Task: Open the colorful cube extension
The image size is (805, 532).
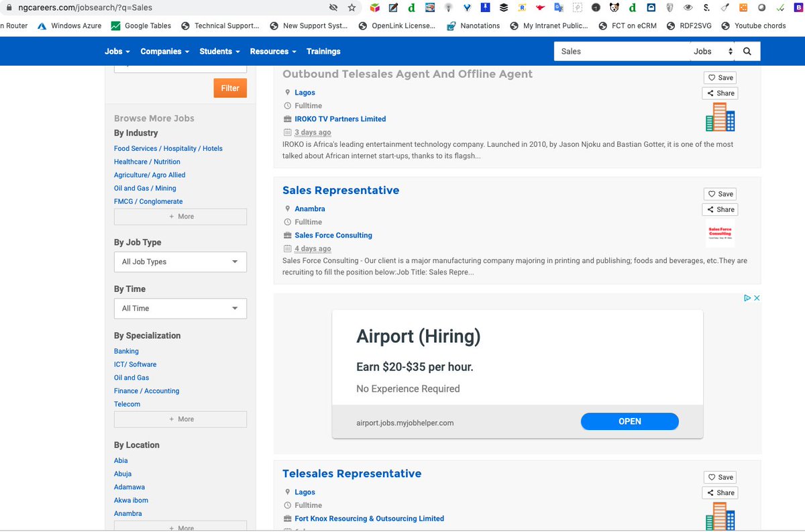Action: pyautogui.click(x=375, y=7)
